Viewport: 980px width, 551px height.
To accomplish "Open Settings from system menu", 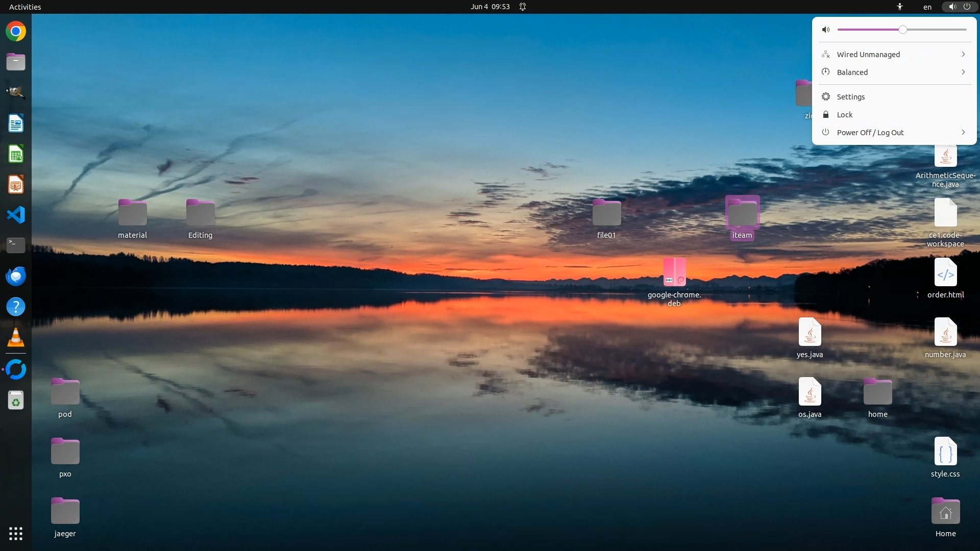I will coord(850,97).
